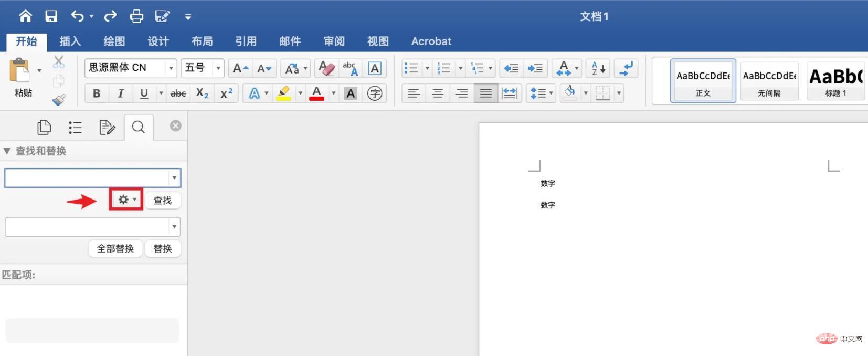868x356 pixels.
Task: Click the 全部替换 button
Action: tap(115, 248)
